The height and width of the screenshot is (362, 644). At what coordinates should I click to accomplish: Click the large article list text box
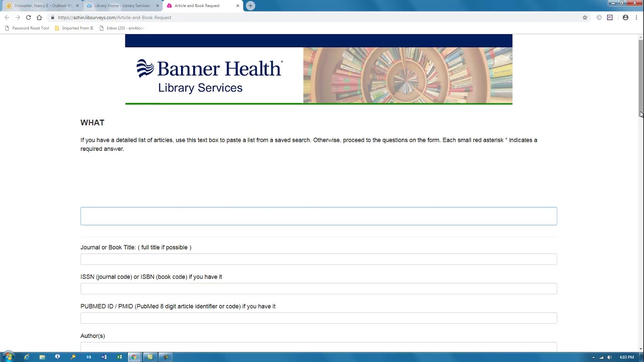pyautogui.click(x=318, y=216)
